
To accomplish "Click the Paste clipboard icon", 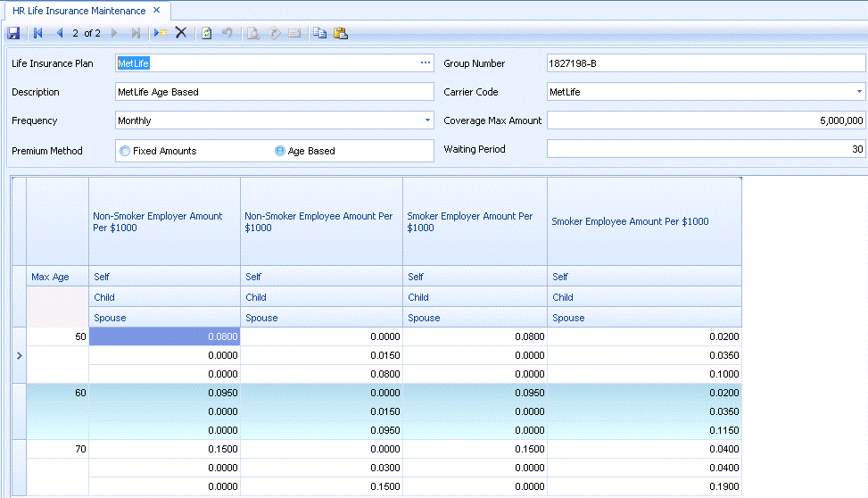I will click(340, 33).
